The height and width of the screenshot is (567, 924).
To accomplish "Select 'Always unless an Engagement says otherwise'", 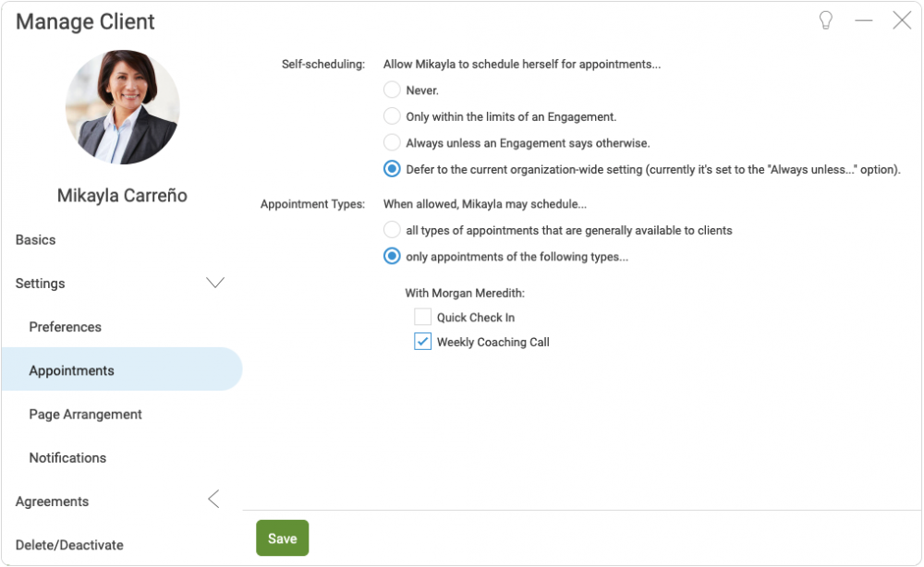I will [392, 143].
